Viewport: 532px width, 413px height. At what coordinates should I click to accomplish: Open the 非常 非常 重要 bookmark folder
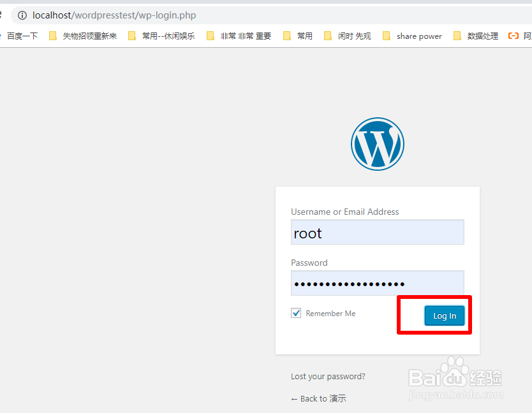[x=239, y=36]
